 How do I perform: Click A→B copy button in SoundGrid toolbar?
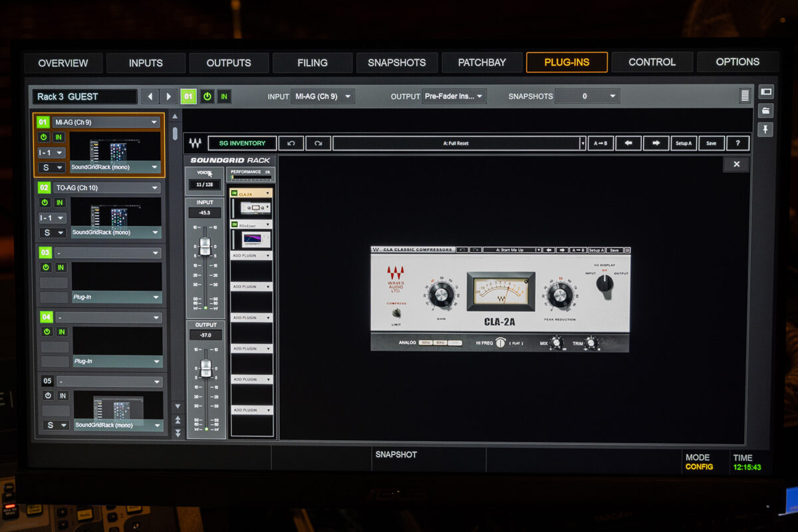click(x=600, y=143)
